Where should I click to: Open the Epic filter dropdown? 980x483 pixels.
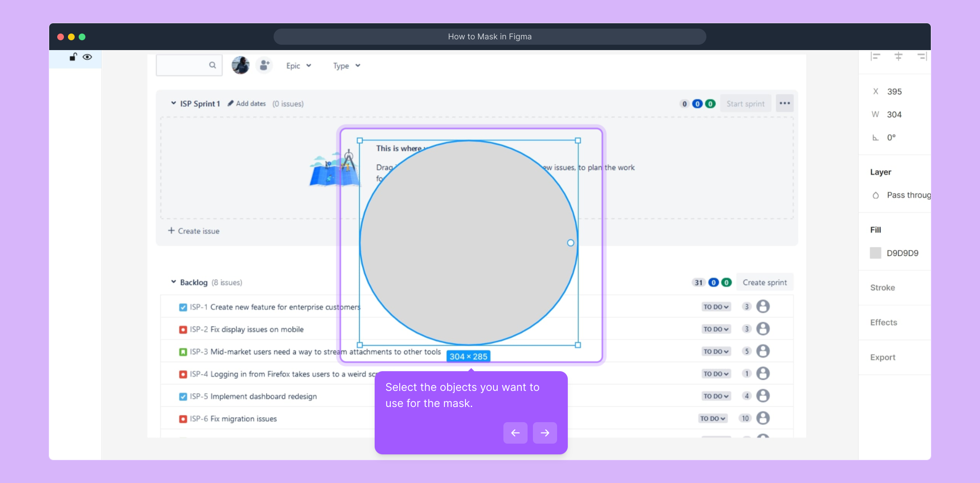coord(299,66)
